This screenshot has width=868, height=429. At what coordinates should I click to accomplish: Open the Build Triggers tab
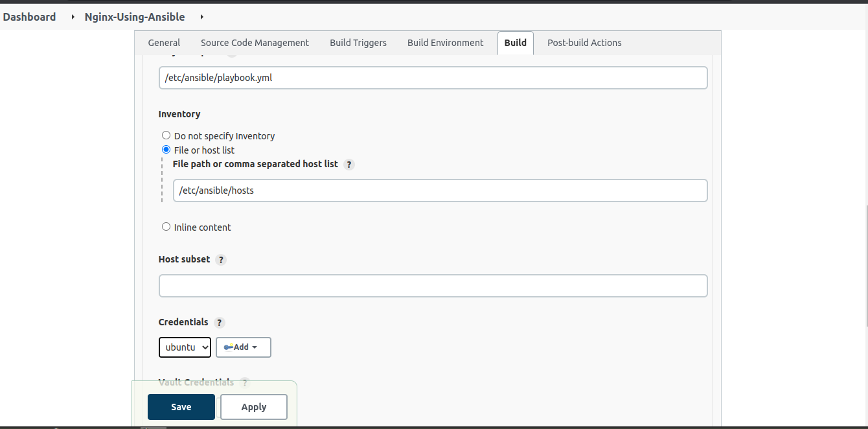click(358, 43)
